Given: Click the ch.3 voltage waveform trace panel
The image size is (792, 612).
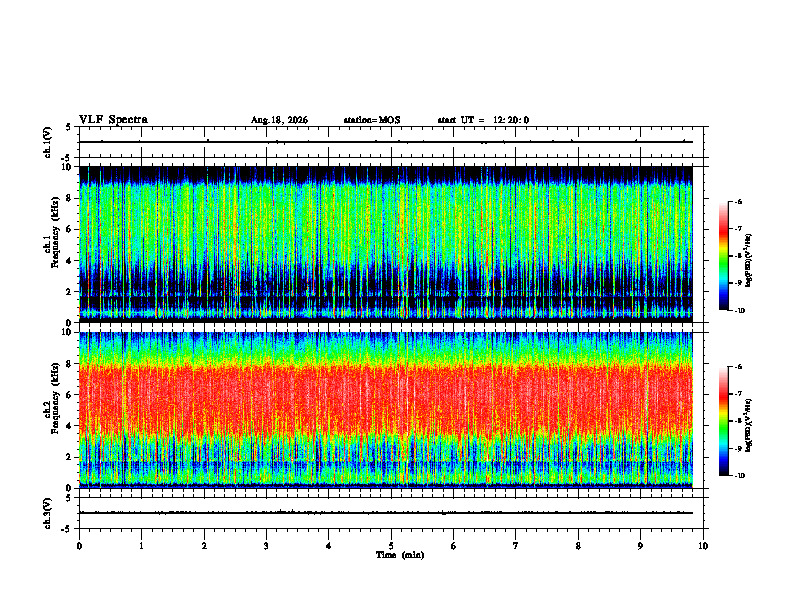Looking at the screenshot, I should pos(391,513).
